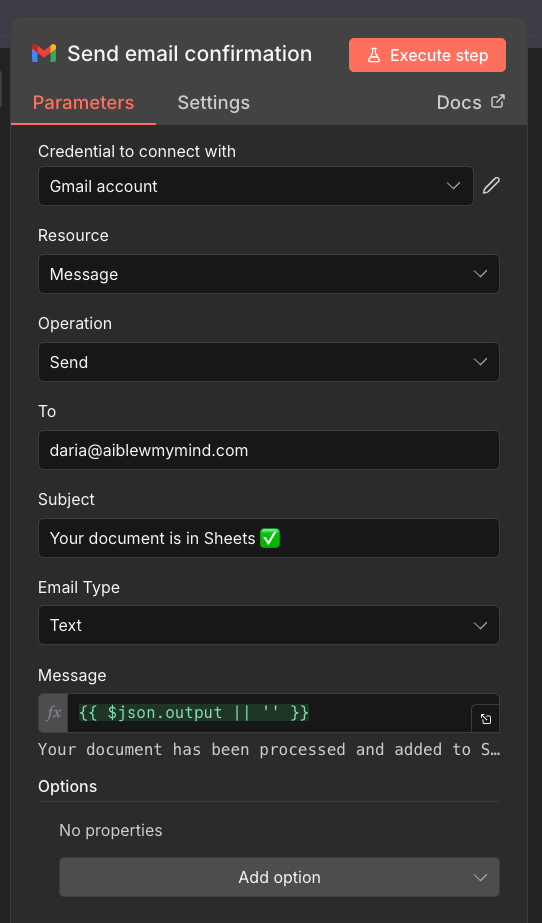Viewport: 542px width, 923px height.
Task: Run the Execute step button
Action: pos(427,55)
